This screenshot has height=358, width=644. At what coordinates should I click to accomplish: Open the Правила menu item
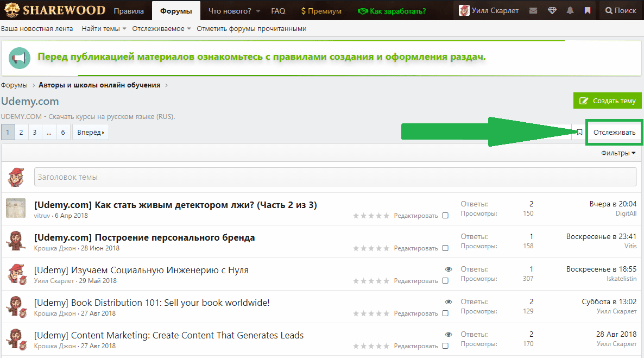[129, 10]
